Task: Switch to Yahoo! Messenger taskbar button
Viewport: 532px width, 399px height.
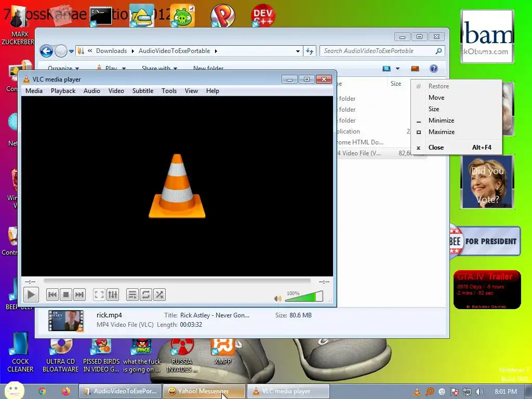Action: pyautogui.click(x=204, y=391)
